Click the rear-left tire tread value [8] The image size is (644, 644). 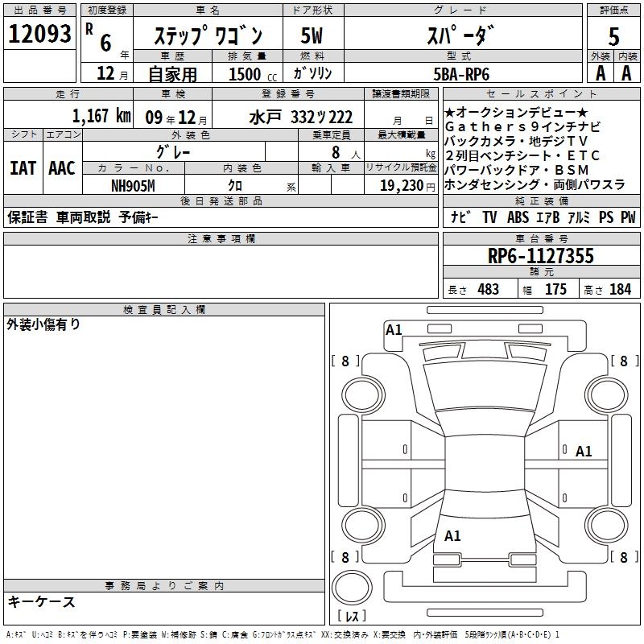[x=345, y=557]
